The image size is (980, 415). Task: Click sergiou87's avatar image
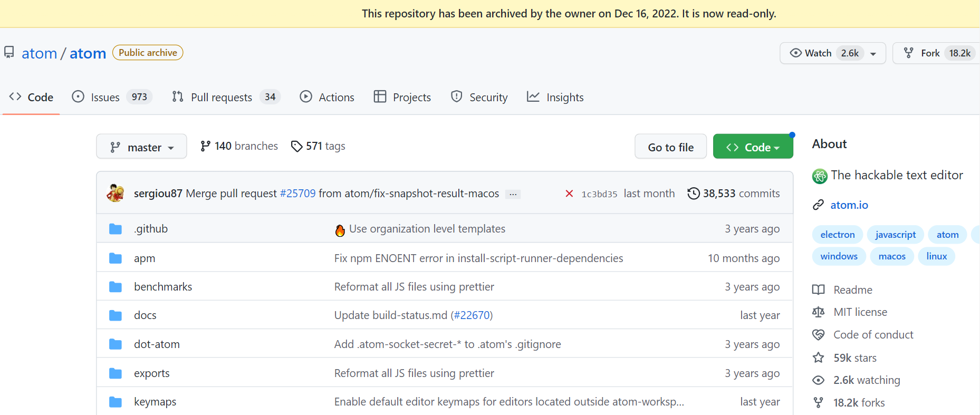[x=116, y=193]
